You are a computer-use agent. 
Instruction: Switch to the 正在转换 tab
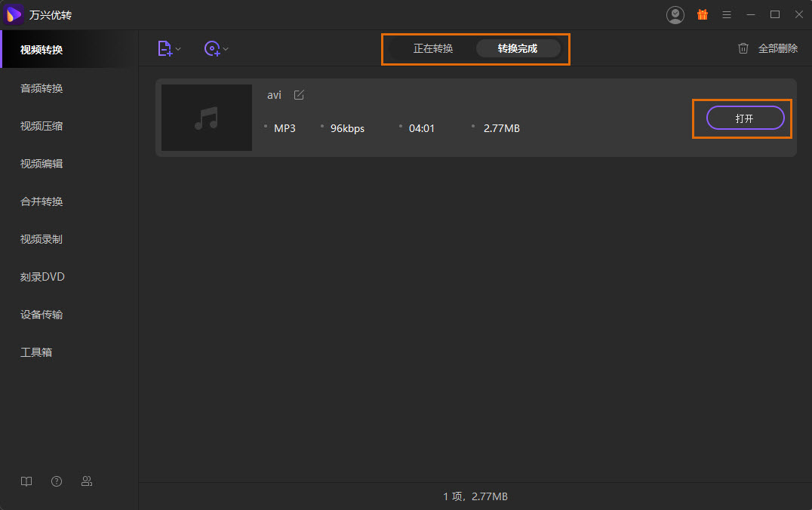[433, 48]
